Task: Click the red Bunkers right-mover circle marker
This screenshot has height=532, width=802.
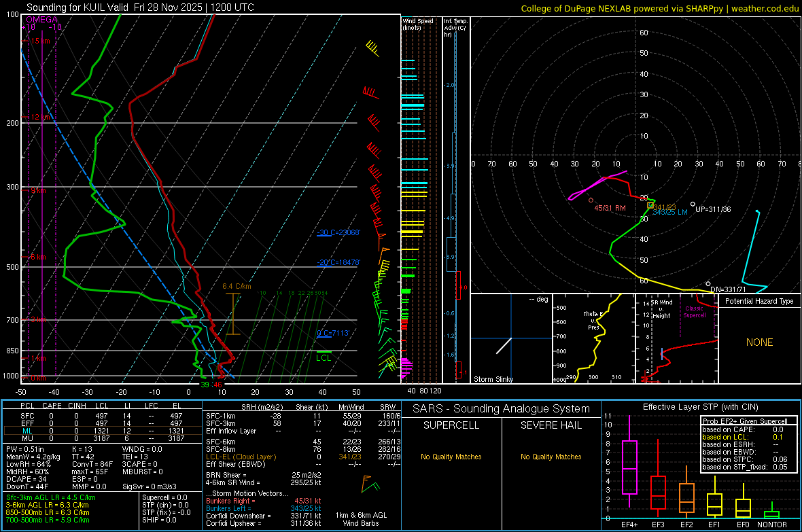Action: [591, 200]
